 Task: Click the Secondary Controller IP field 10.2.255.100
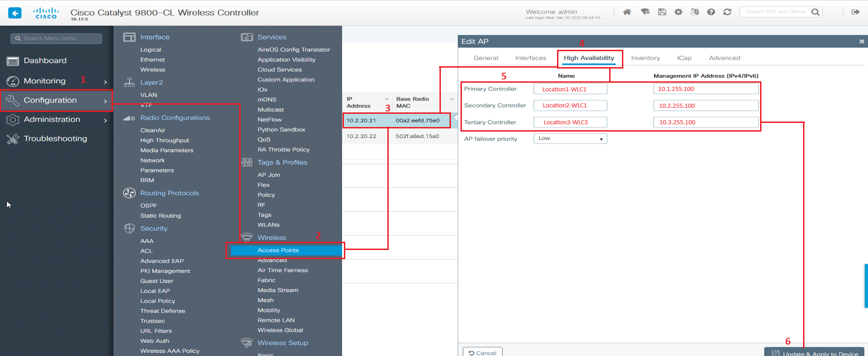(x=706, y=106)
